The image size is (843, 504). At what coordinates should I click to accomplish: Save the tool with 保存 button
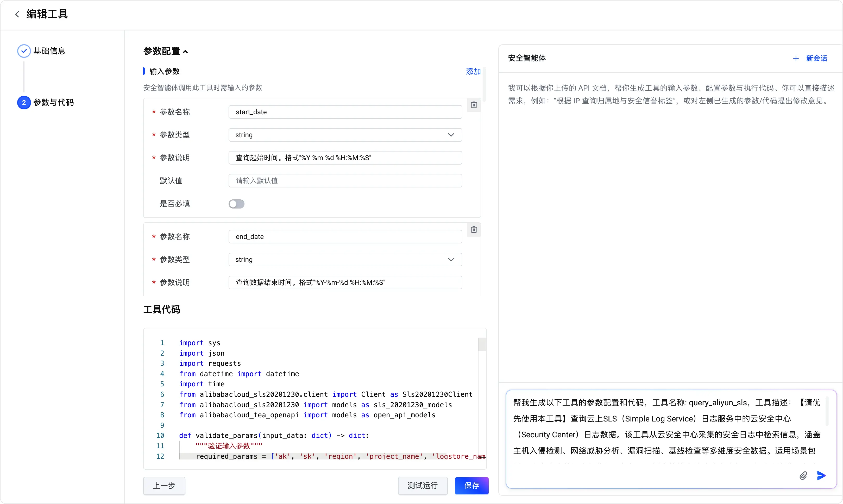tap(471, 485)
